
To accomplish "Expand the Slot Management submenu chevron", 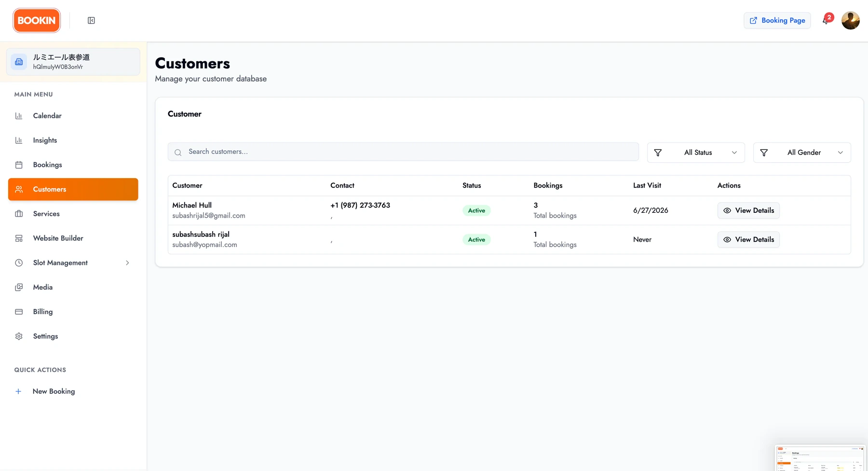I will coord(127,263).
